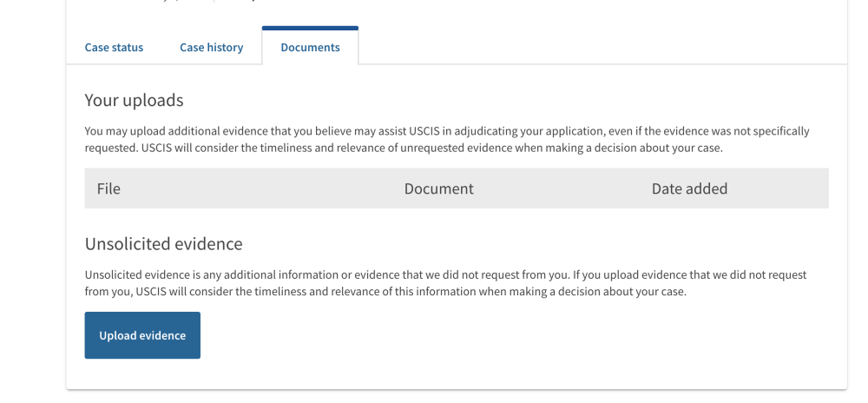Click the File column header
Screen dimensions: 868x403
click(x=108, y=188)
